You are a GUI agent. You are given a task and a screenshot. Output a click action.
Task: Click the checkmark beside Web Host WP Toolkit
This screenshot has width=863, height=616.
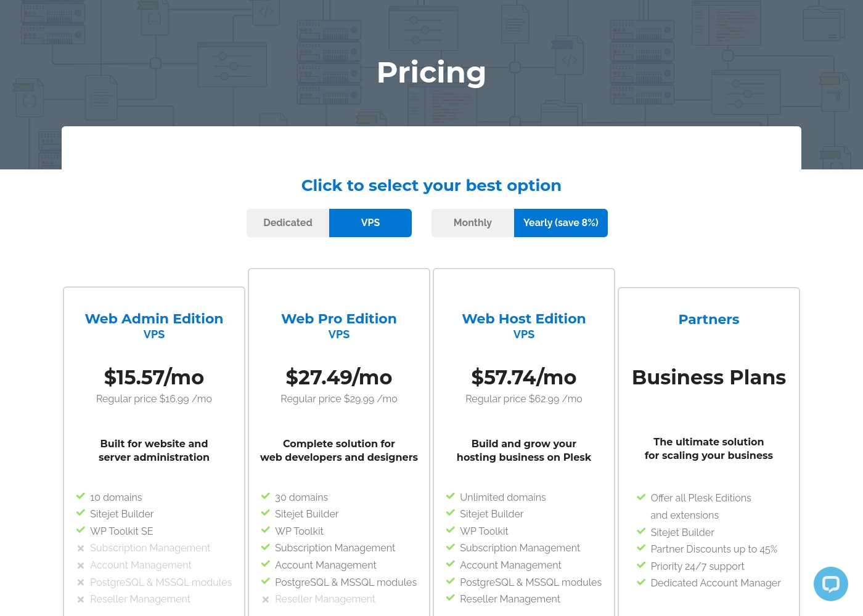[451, 530]
